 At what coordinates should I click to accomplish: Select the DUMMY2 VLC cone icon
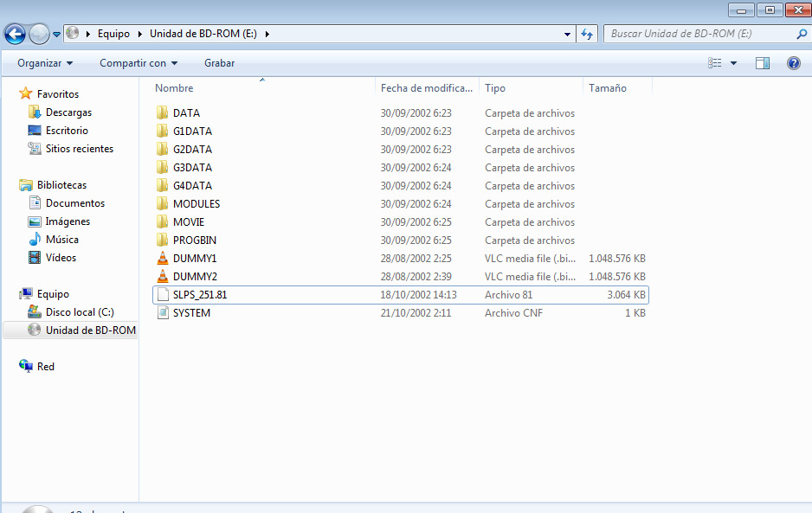pos(163,276)
